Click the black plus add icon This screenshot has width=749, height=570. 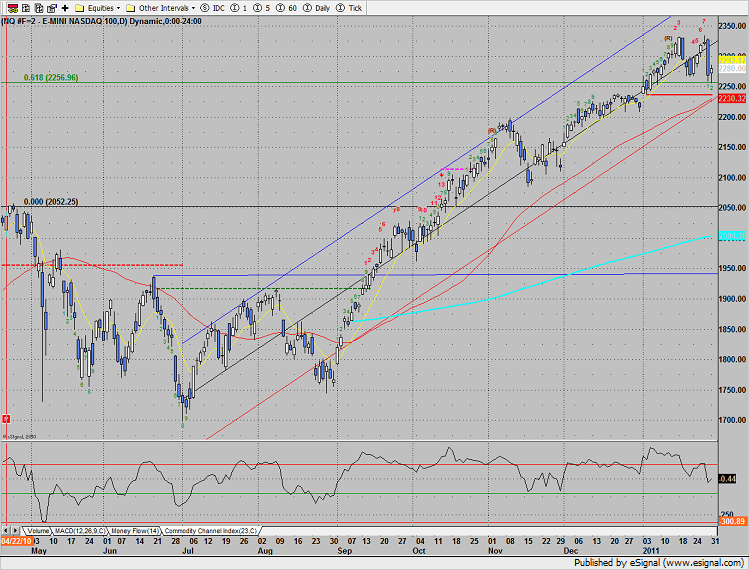(65, 8)
